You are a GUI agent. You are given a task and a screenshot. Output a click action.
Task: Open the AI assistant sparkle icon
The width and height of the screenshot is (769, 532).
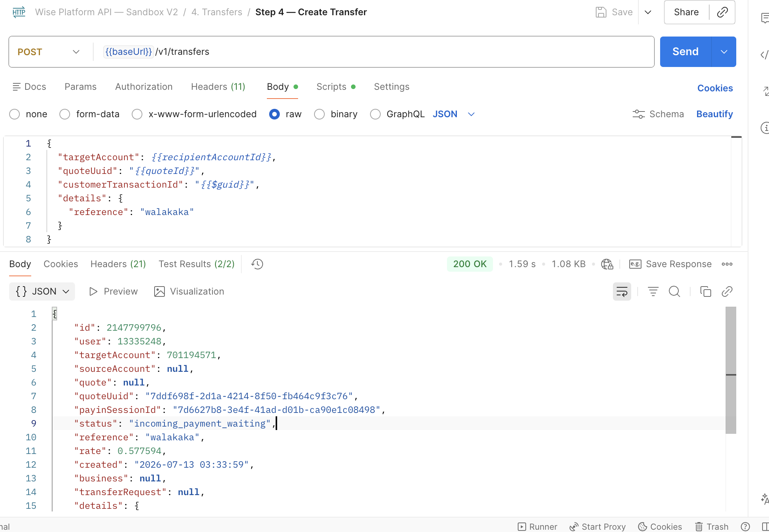[x=764, y=499]
